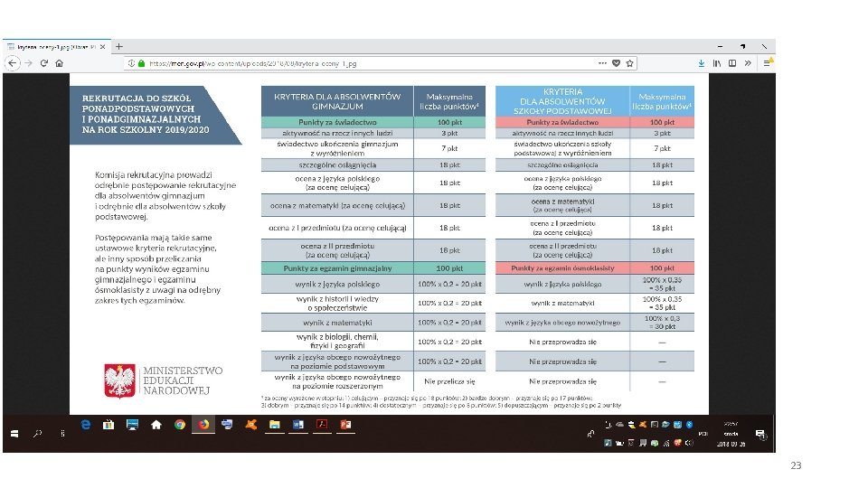868x488 pixels.
Task: Open the monitor app icon on taskbar
Action: pos(132,425)
